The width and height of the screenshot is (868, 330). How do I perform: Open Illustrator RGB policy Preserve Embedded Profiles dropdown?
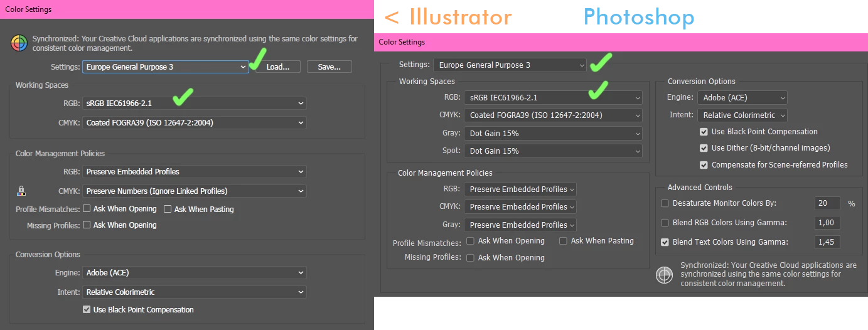[x=195, y=171]
